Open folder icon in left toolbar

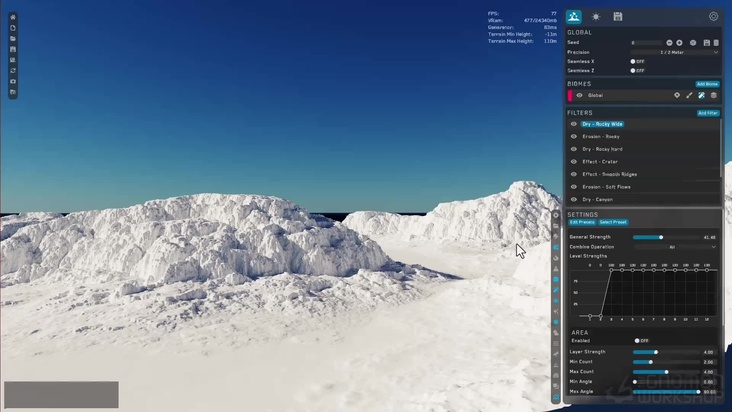[x=13, y=39]
